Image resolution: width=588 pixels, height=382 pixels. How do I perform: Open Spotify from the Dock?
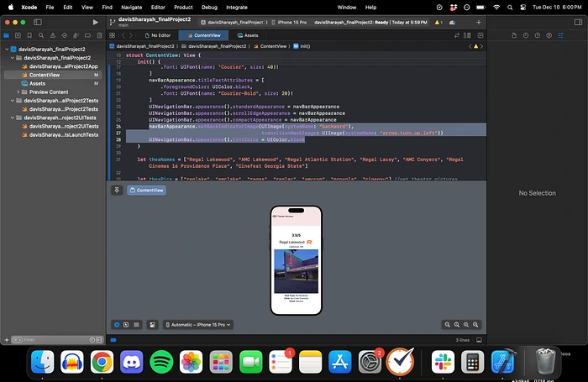coord(162,362)
